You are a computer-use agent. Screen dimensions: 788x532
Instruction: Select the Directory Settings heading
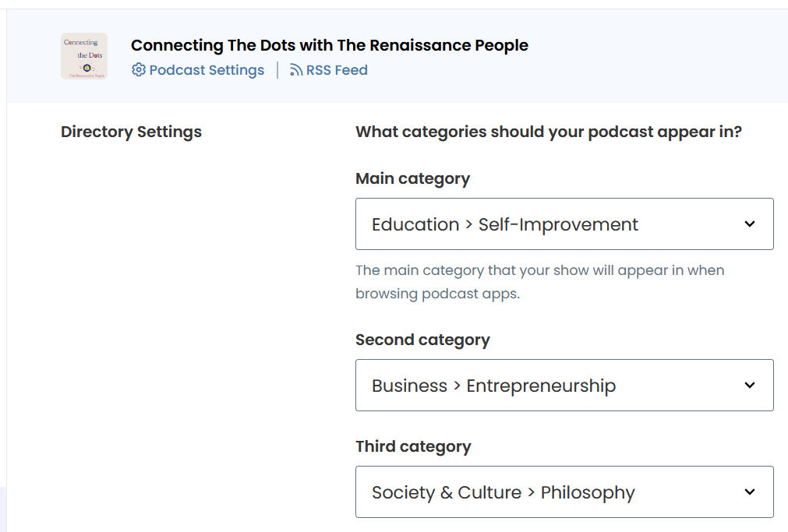[131, 132]
